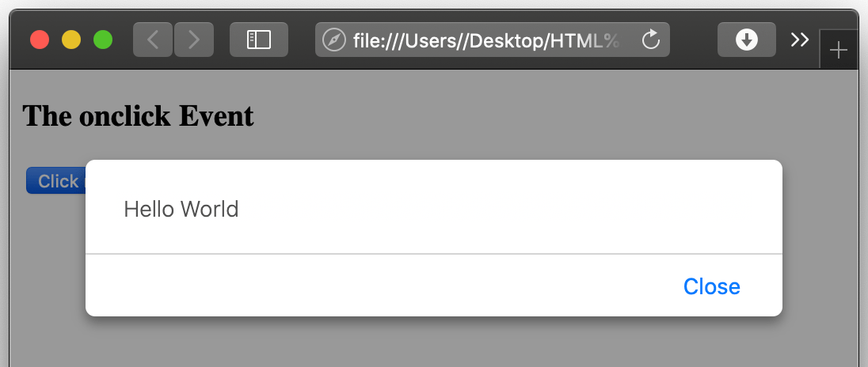Enter full screen with the green button
868x367 pixels.
pyautogui.click(x=103, y=40)
